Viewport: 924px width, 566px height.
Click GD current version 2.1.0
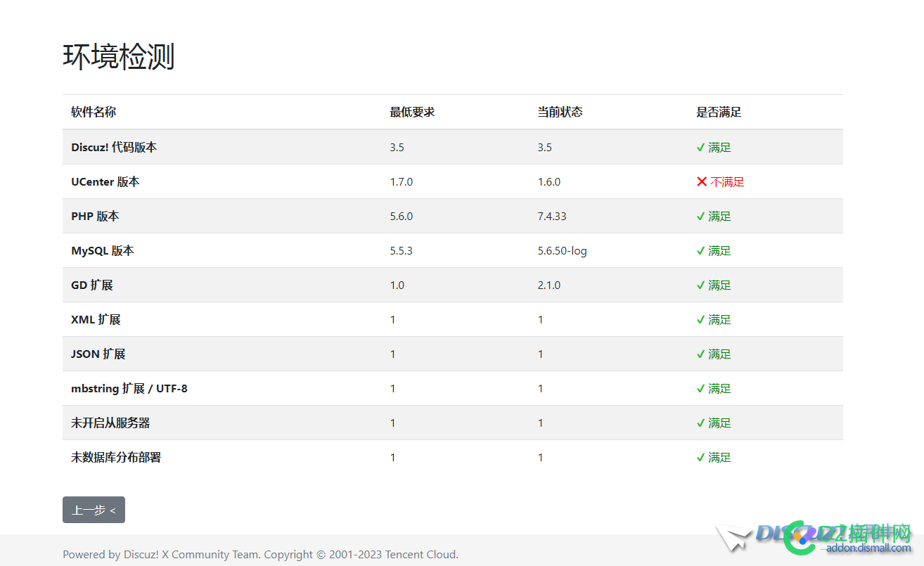[549, 285]
